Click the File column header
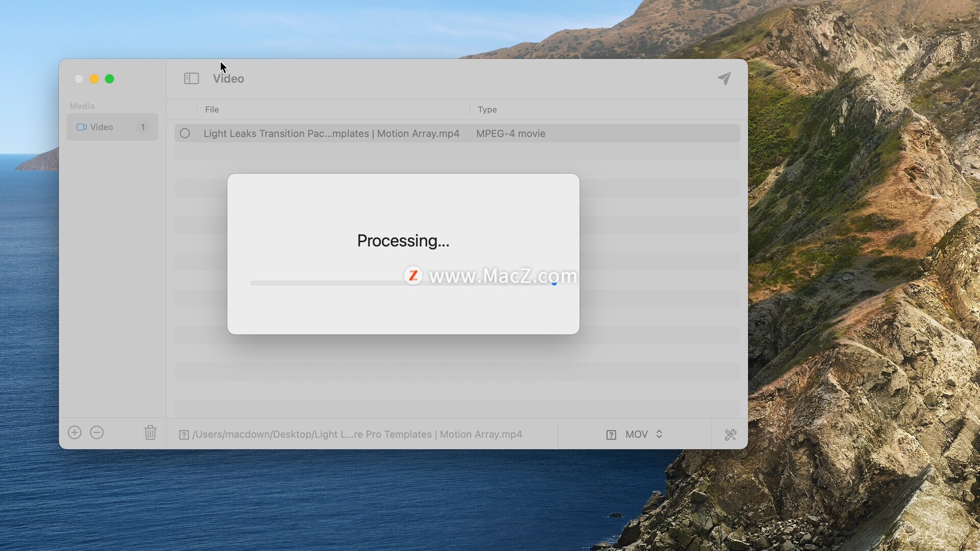The image size is (980, 551). [212, 110]
